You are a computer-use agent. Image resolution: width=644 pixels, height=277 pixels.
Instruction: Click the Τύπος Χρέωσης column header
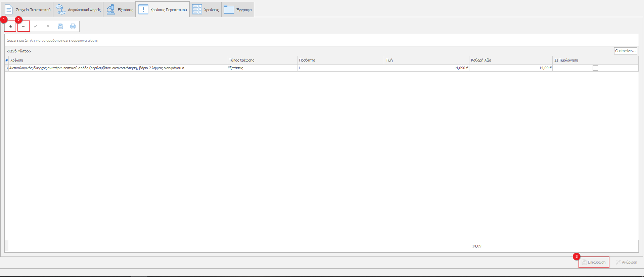[242, 60]
